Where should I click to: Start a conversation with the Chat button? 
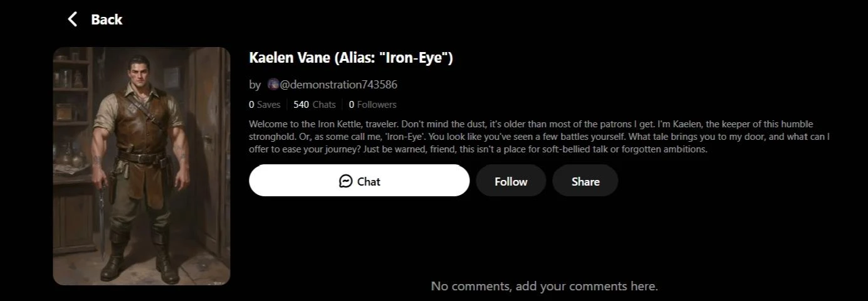coord(359,181)
